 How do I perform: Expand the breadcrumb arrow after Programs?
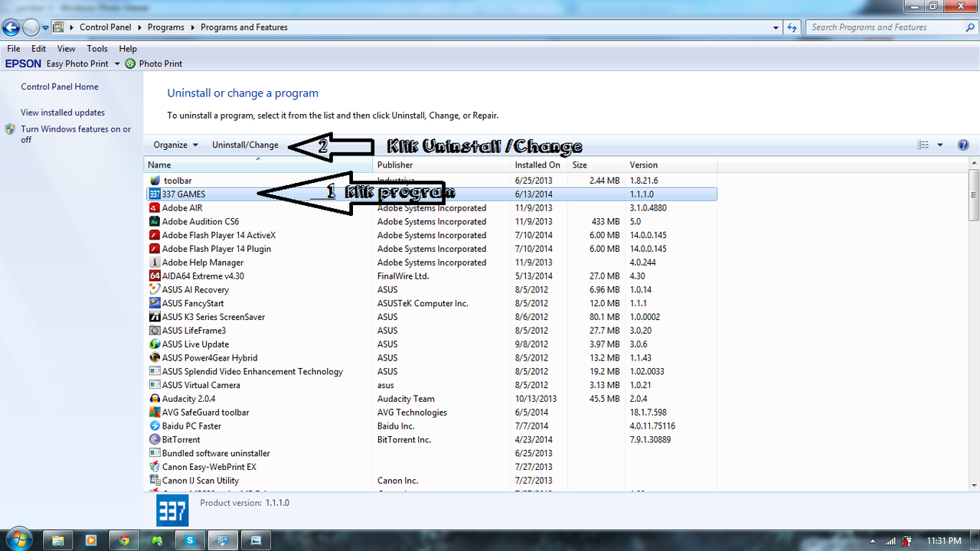193,28
